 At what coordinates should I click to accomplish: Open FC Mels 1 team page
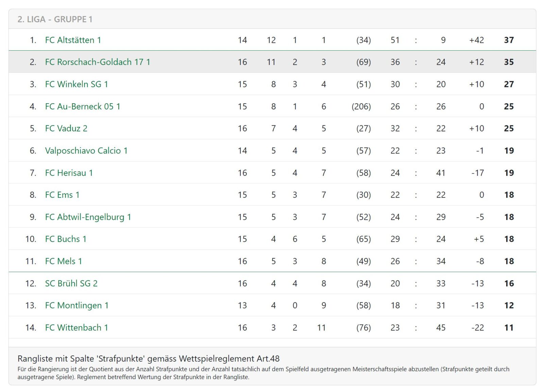click(x=63, y=261)
